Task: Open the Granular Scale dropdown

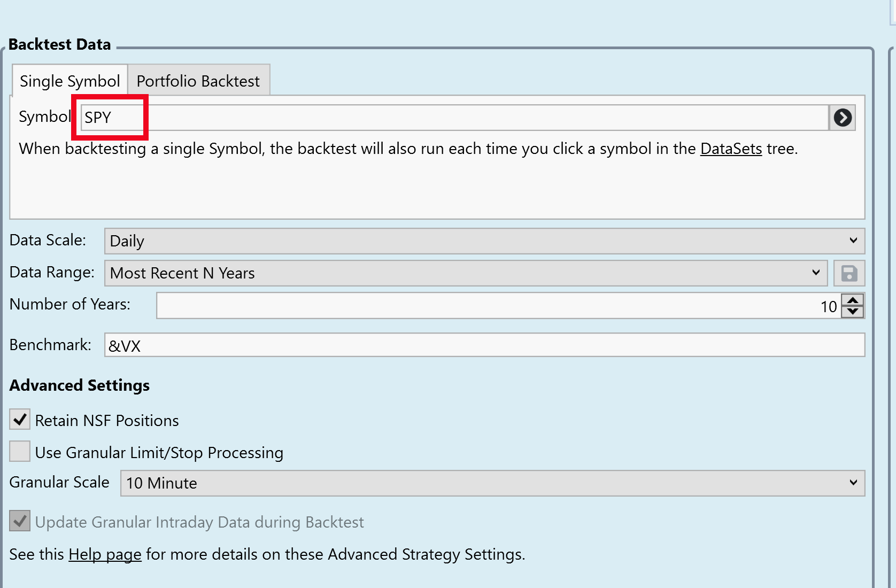Action: click(x=492, y=483)
